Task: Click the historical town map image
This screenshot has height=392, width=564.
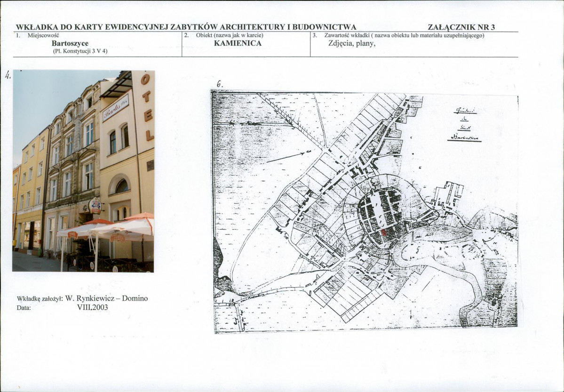Action: tap(365, 212)
